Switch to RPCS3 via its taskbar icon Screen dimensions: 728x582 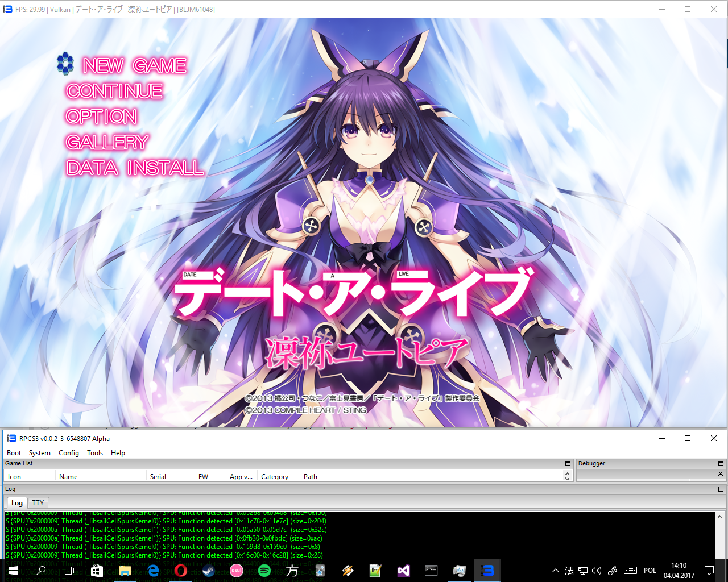(x=487, y=571)
